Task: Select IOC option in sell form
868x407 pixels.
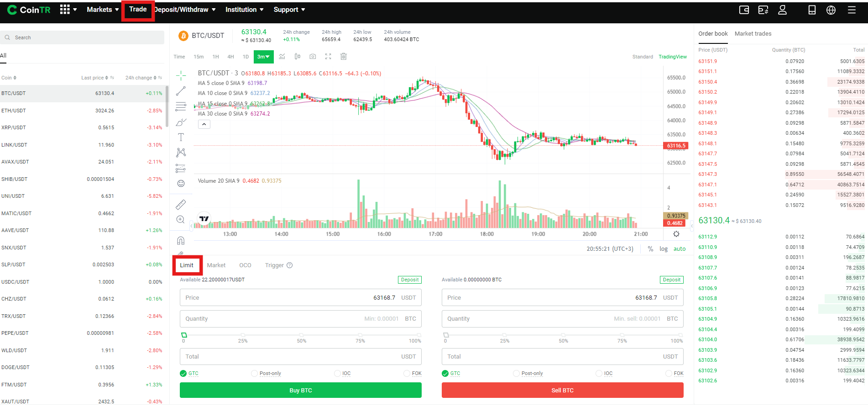Action: (x=604, y=373)
